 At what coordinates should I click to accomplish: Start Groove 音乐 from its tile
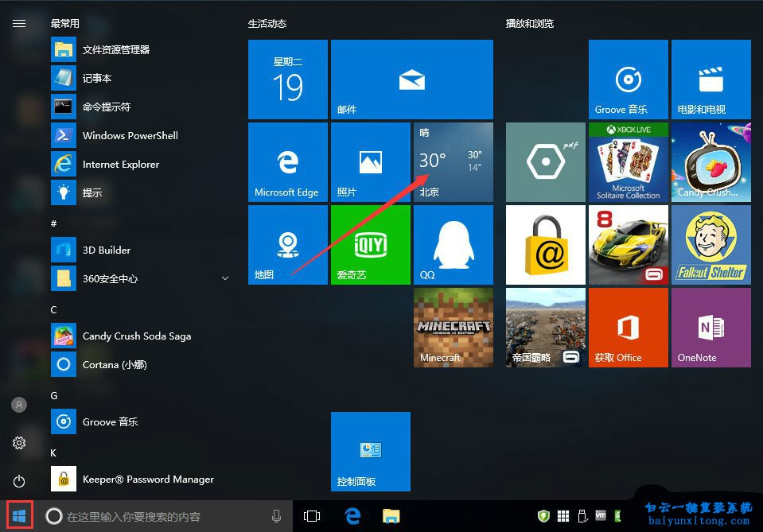628,79
